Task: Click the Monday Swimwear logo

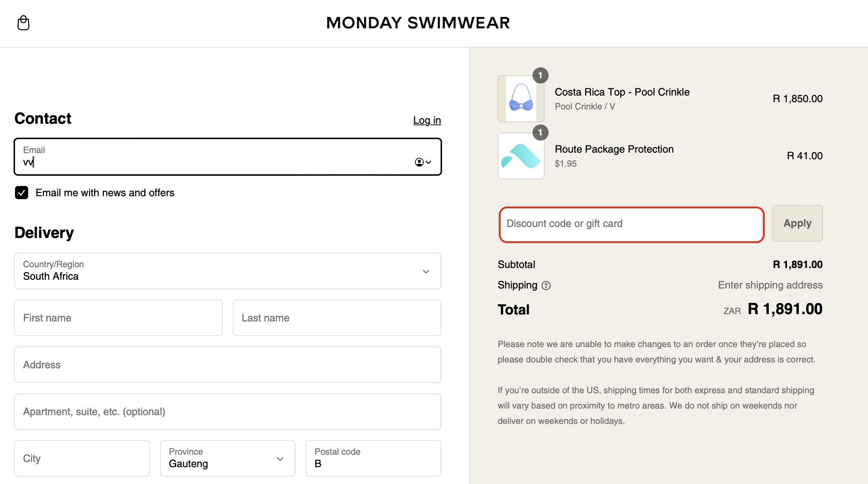Action: tap(418, 23)
